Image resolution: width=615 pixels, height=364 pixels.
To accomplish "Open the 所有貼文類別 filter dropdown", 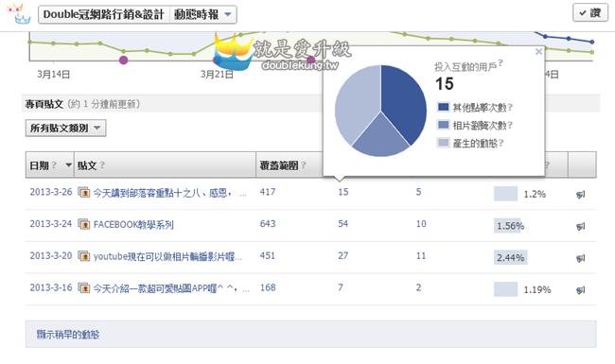I will pyautogui.click(x=65, y=128).
